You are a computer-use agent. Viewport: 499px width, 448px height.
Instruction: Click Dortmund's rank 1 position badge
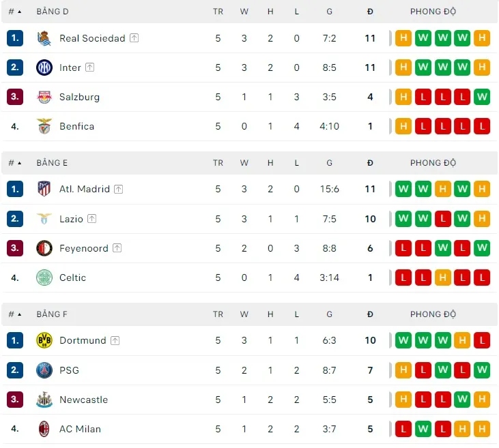(x=15, y=340)
